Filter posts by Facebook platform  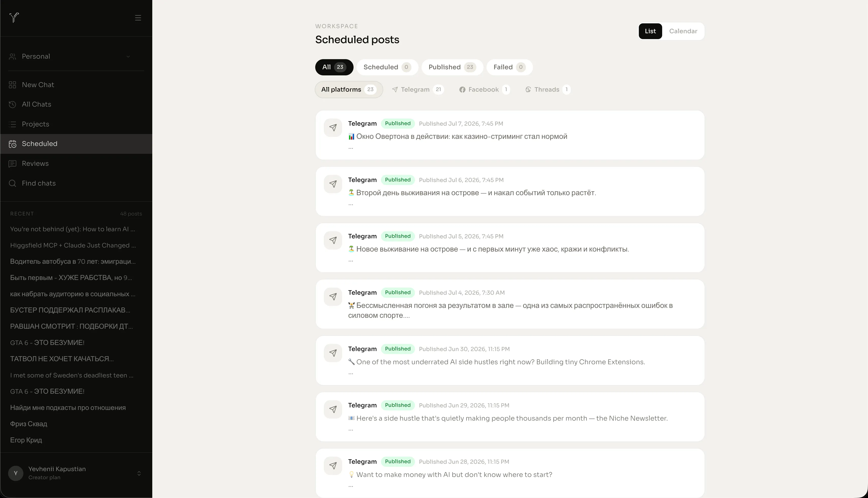pyautogui.click(x=485, y=90)
